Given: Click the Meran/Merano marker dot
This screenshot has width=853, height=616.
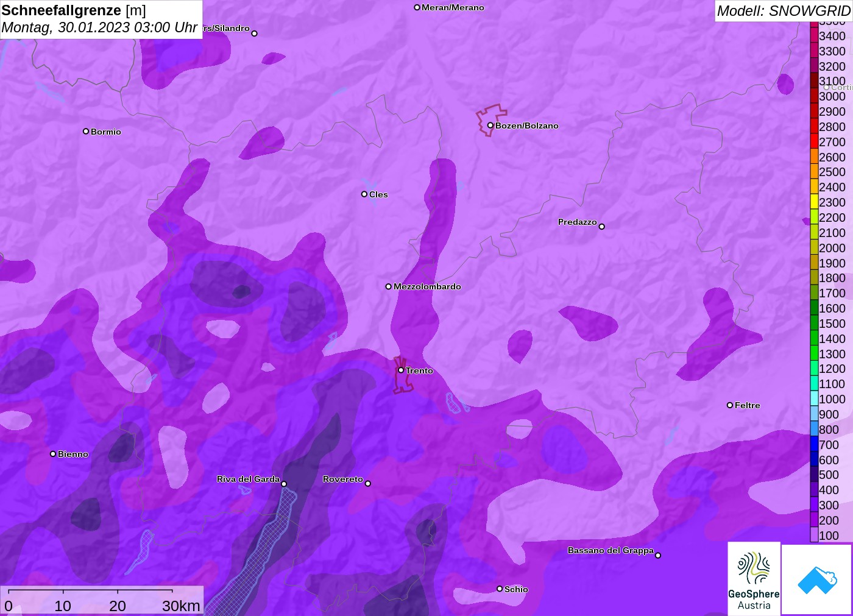Looking at the screenshot, I should (417, 7).
